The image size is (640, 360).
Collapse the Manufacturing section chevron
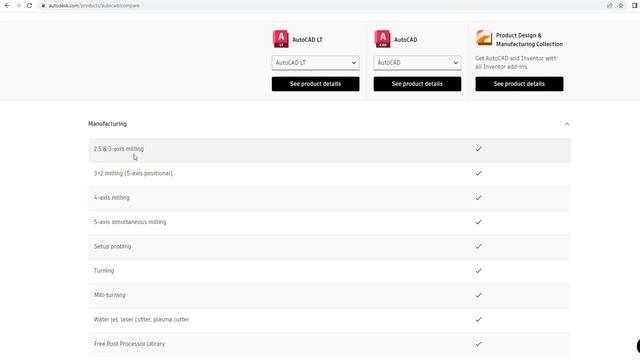click(567, 124)
